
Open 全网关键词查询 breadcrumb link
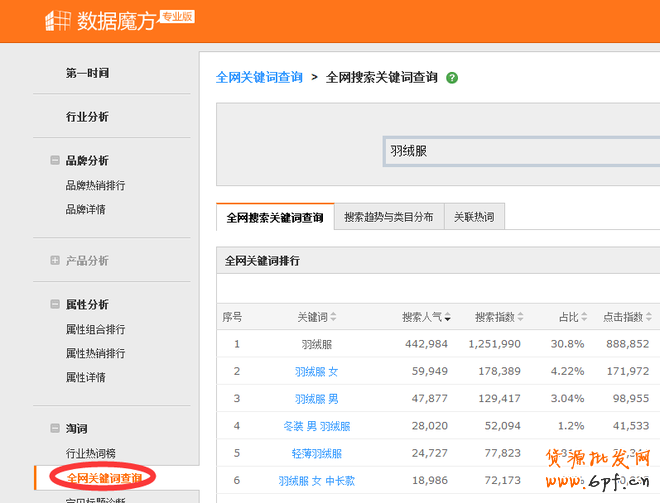pos(259,77)
